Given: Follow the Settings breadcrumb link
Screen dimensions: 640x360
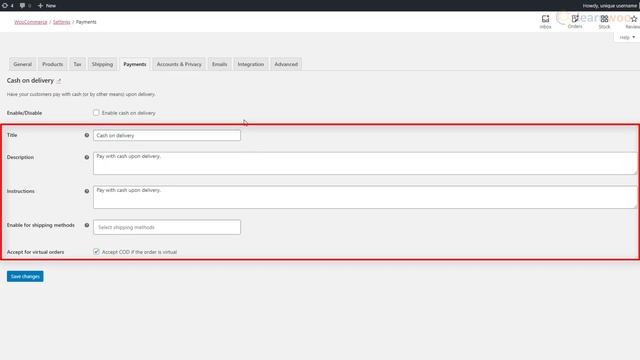Looking at the screenshot, I should coord(62,22).
